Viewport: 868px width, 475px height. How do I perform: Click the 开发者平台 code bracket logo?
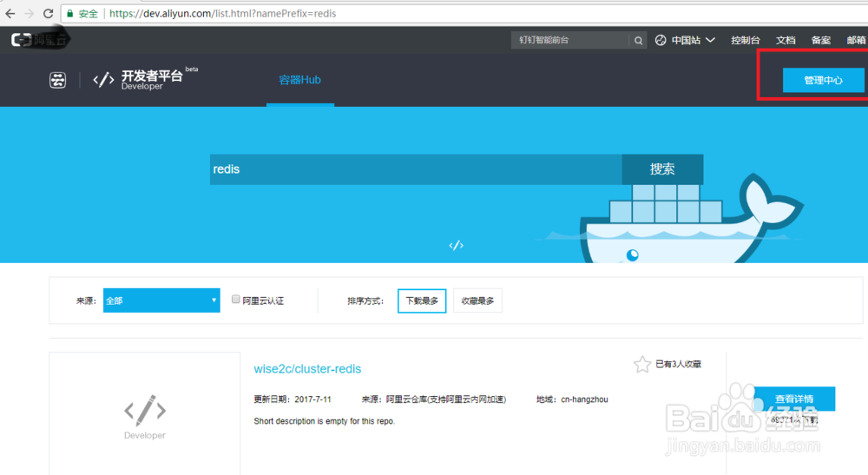point(103,80)
